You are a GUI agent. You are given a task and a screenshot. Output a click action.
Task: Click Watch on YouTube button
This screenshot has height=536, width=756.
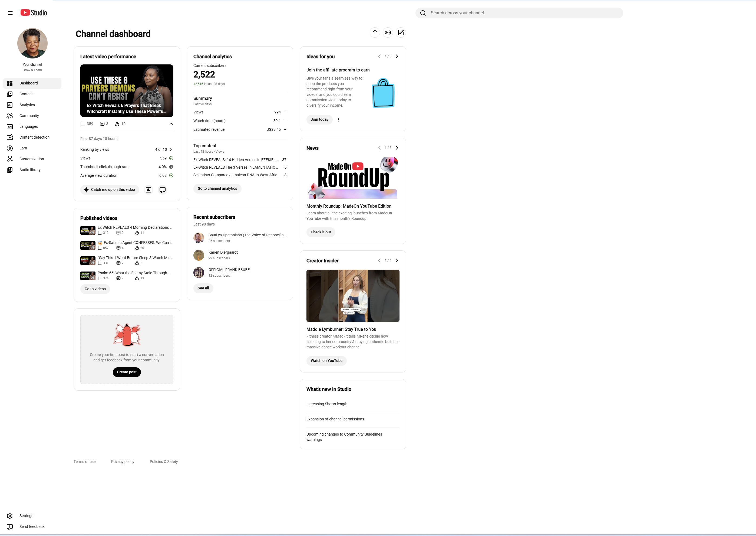coord(326,361)
